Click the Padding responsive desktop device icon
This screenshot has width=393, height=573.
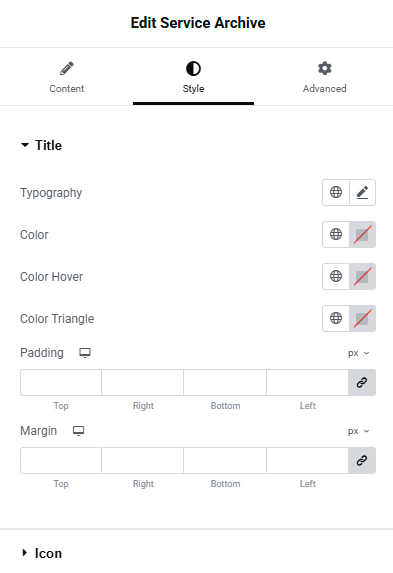coord(85,353)
